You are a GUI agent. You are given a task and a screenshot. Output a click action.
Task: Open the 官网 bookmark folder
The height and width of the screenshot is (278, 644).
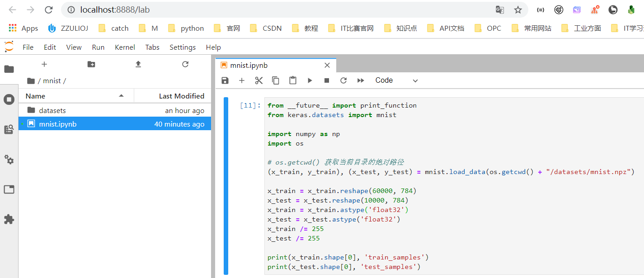[227, 28]
